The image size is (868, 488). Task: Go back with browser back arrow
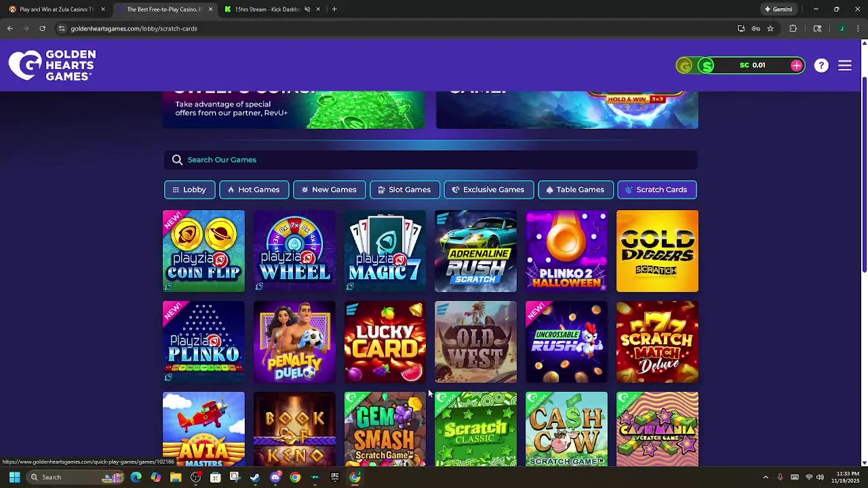[9, 28]
